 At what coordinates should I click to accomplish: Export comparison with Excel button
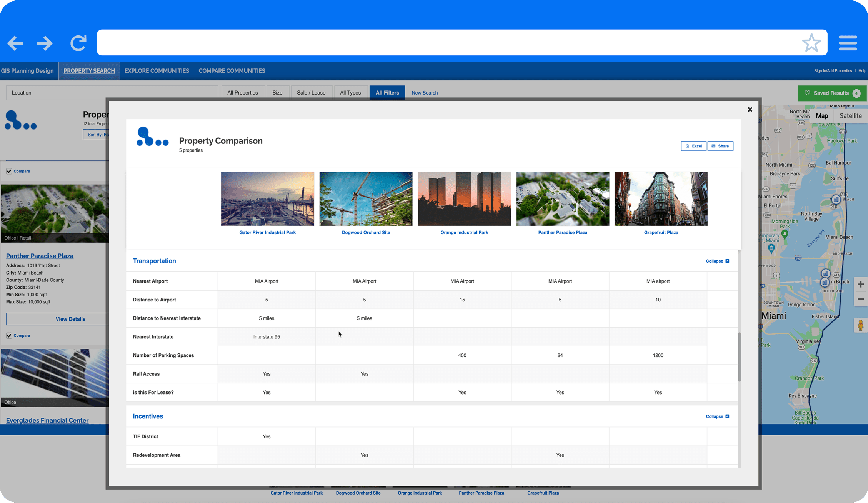[693, 146]
